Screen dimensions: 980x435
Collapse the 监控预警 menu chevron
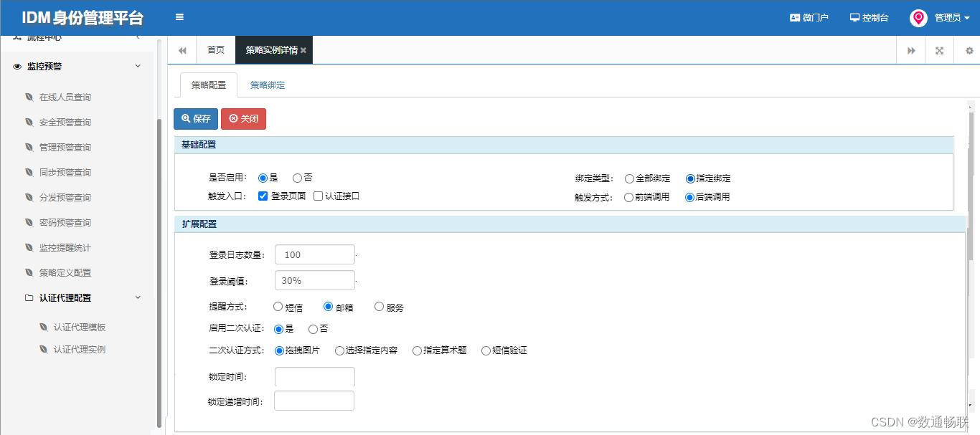[x=138, y=66]
